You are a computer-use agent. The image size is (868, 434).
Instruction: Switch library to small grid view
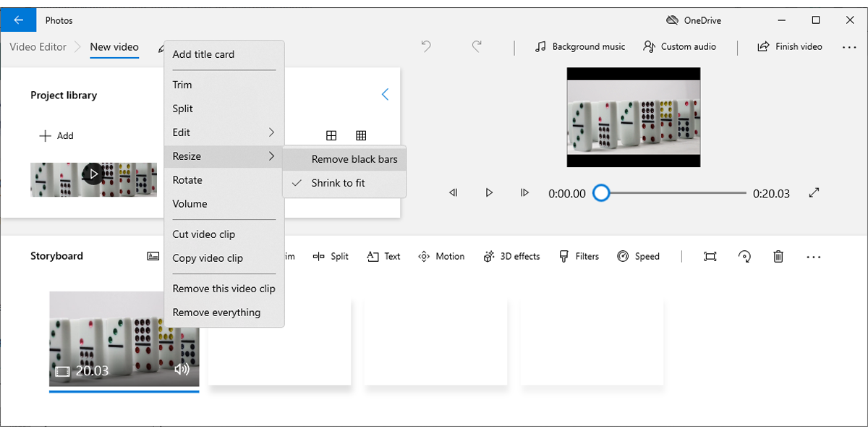pyautogui.click(x=361, y=135)
